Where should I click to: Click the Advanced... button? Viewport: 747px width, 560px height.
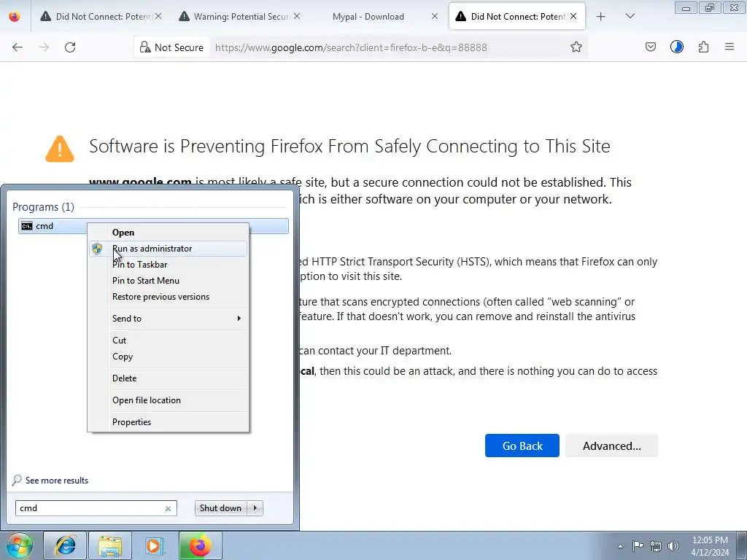click(612, 446)
